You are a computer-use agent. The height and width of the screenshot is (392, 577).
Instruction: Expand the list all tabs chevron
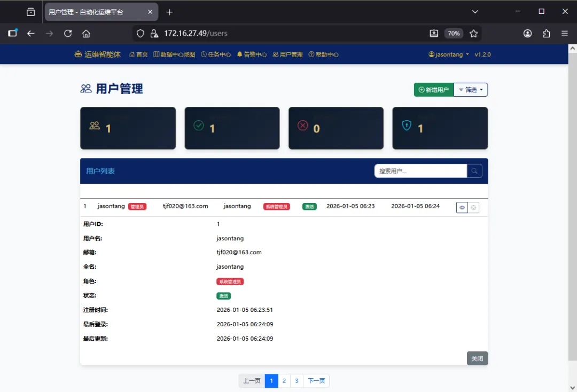475,12
